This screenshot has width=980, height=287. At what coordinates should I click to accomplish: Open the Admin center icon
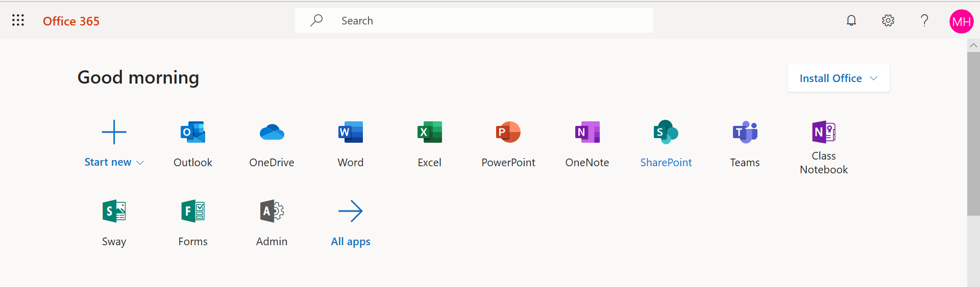(x=272, y=211)
